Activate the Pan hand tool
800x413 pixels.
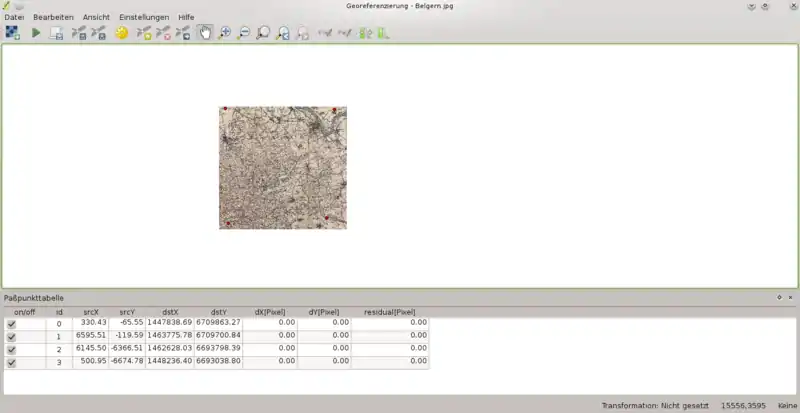pyautogui.click(x=205, y=33)
